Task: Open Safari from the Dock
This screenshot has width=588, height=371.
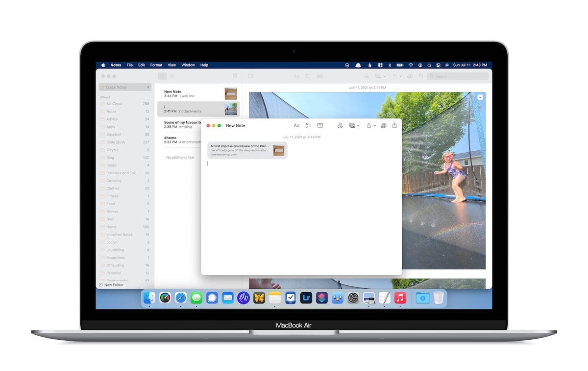Action: (x=181, y=298)
